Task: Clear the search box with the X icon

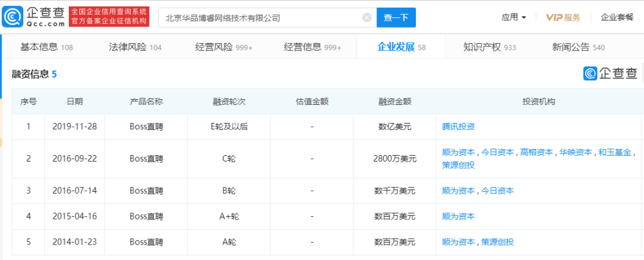Action: [x=367, y=17]
